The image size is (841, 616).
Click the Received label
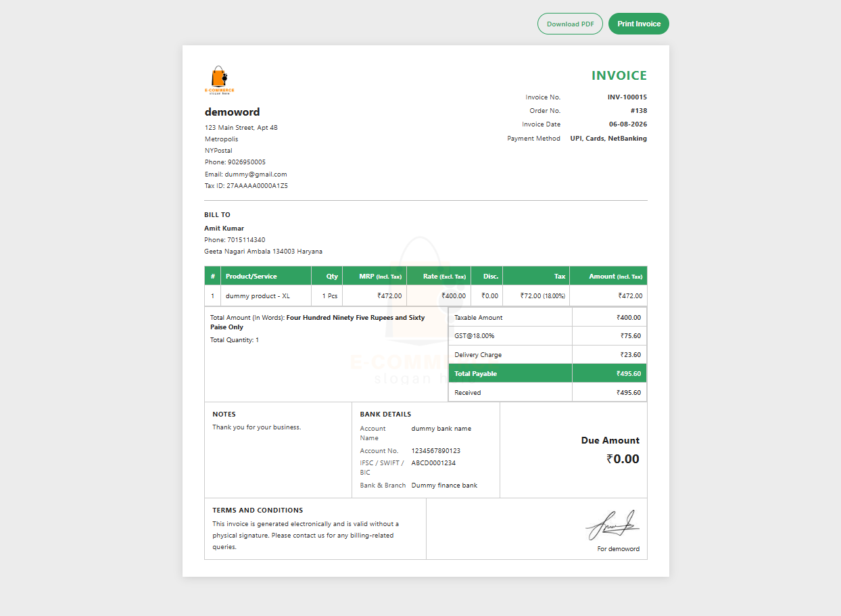point(468,393)
